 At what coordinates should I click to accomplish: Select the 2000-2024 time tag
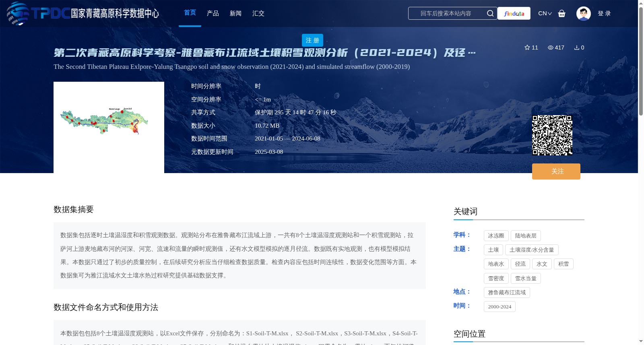point(500,307)
